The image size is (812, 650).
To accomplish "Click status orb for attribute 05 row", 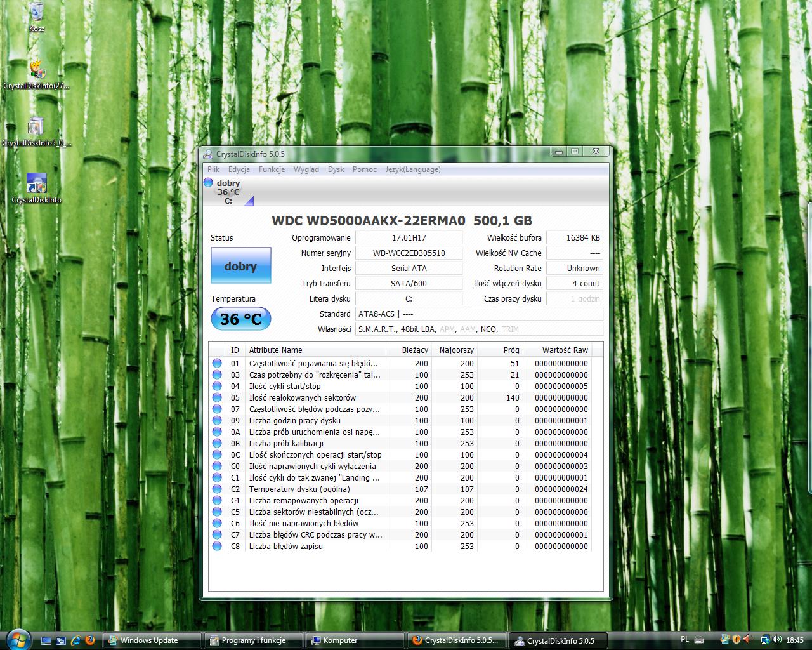I will pos(217,398).
